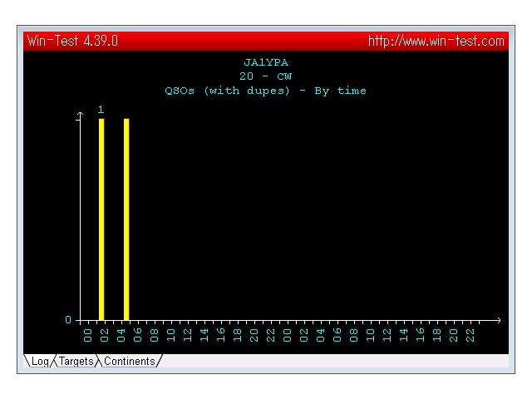532x399 pixels.
Task: Click the '0' label on the vertical axis
Action: pyautogui.click(x=68, y=319)
